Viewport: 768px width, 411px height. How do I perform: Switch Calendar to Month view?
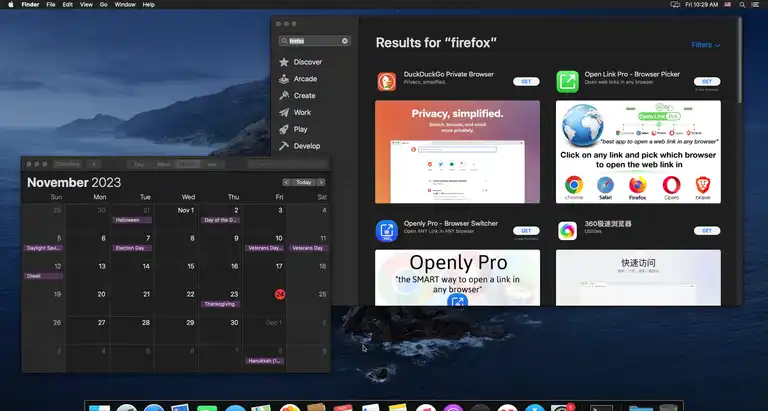pyautogui.click(x=188, y=165)
